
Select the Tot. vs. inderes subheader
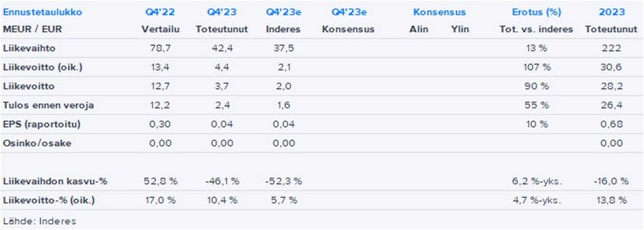coord(536,29)
